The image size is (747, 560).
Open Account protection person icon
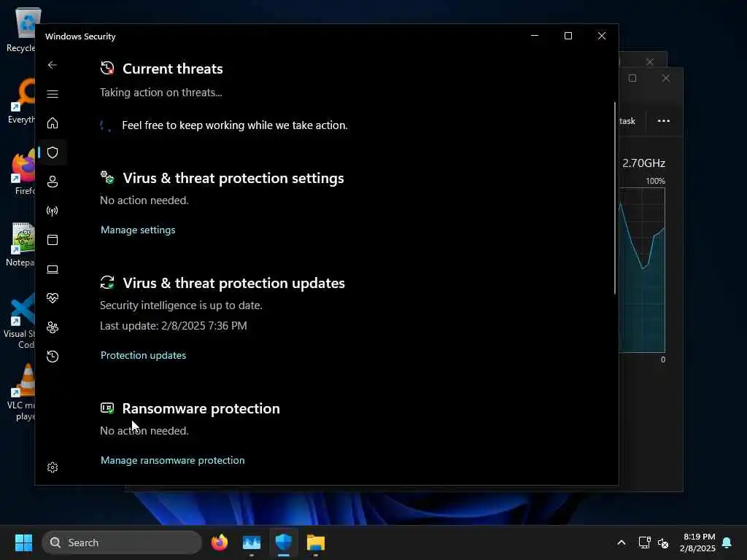(x=53, y=182)
